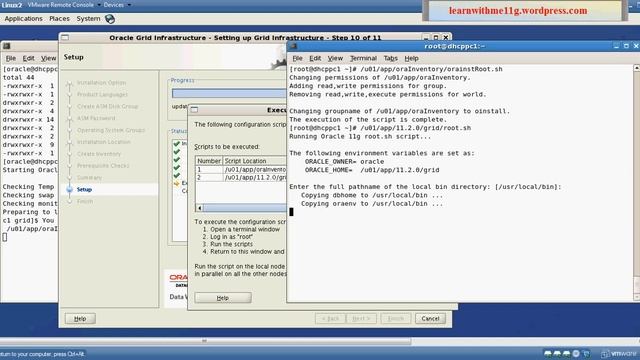Open the System menu
This screenshot has width=640, height=360.
tap(88, 19)
